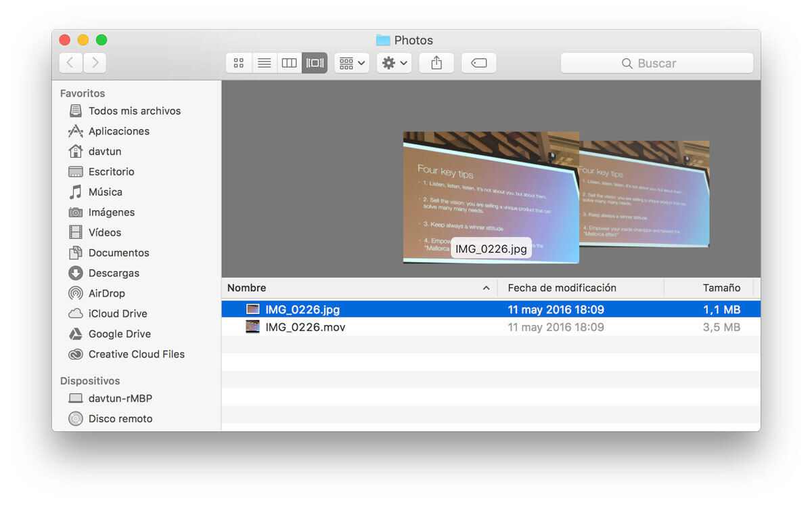
Task: Open the arrange items dropdown
Action: pos(352,63)
